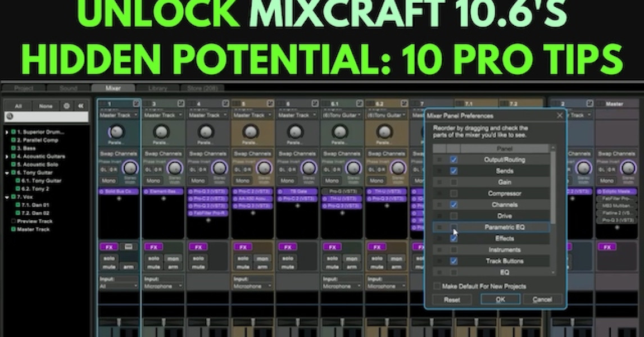Image resolution: width=644 pixels, height=337 pixels.
Task: Add effect with plus icon on channel 3
Action: pos(164,199)
